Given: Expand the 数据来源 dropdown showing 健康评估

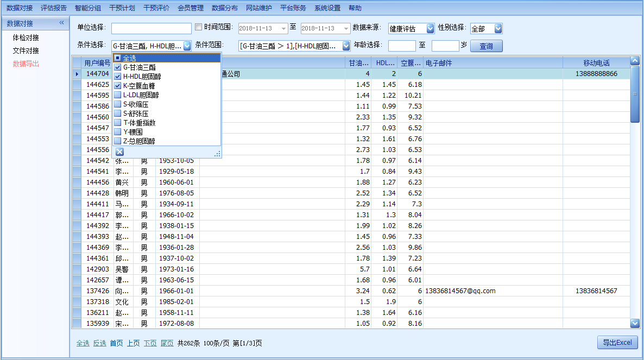Looking at the screenshot, I should click(431, 28).
